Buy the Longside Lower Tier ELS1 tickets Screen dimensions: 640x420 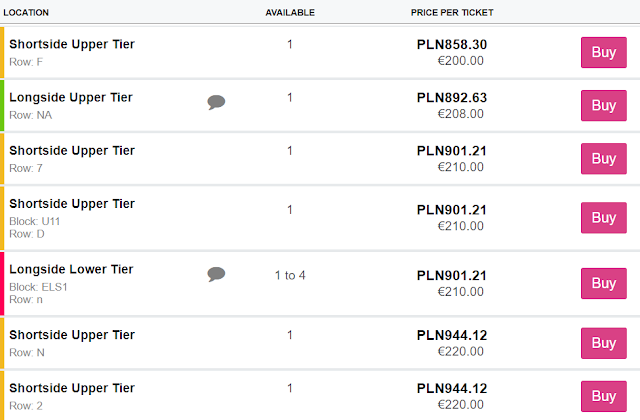click(x=603, y=283)
